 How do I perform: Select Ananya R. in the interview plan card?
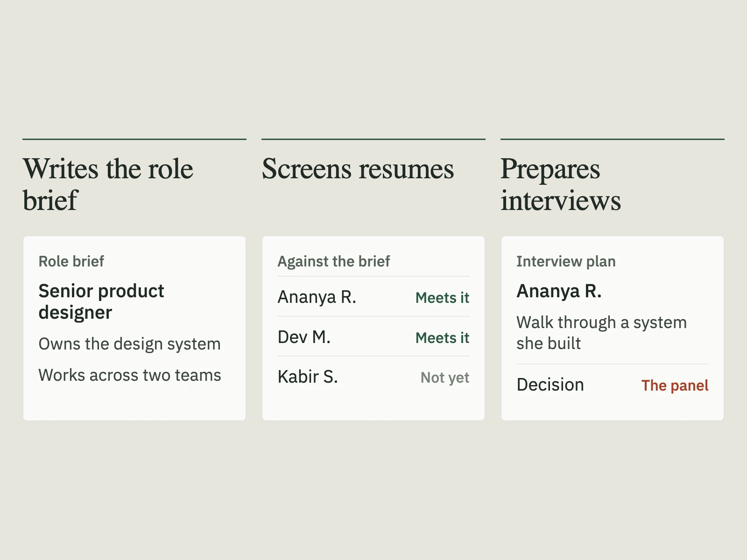559,291
